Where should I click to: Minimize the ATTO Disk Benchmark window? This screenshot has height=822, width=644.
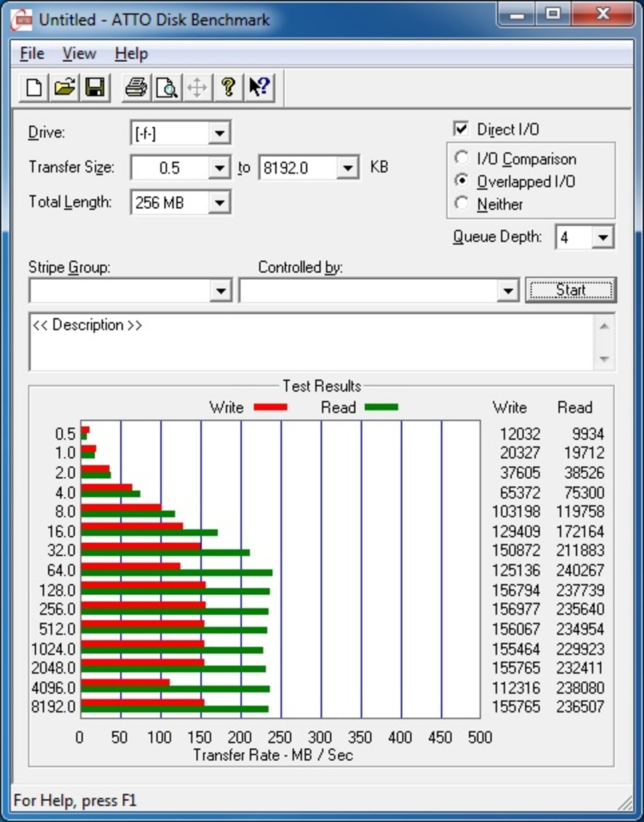tap(517, 14)
